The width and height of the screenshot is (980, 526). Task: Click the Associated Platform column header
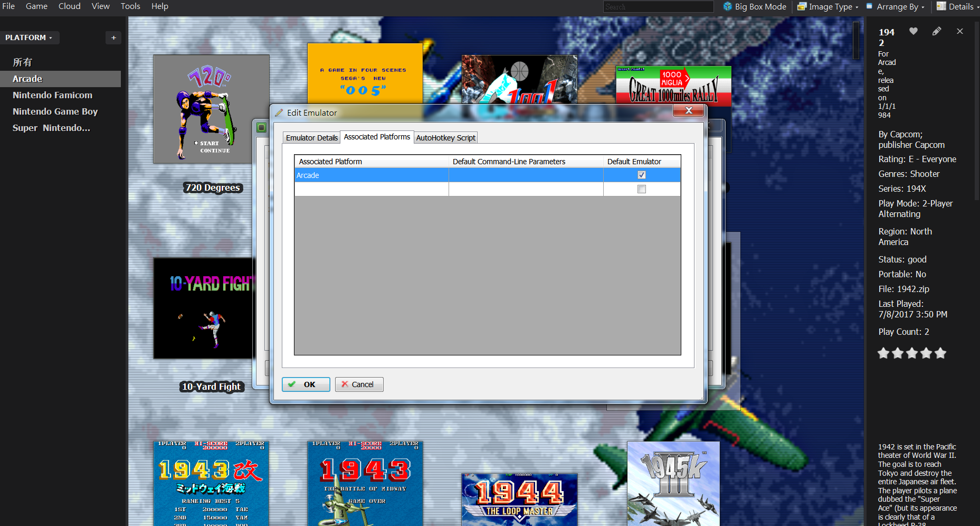pyautogui.click(x=372, y=162)
